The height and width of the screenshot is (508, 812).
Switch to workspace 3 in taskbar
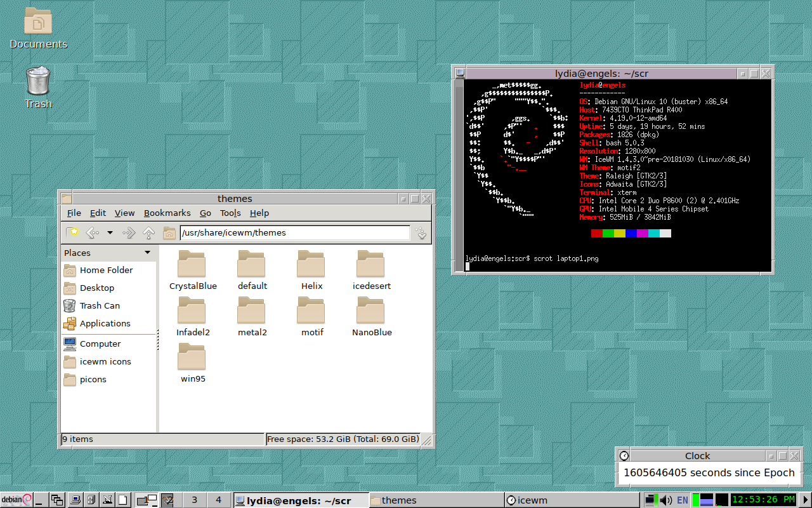click(195, 500)
